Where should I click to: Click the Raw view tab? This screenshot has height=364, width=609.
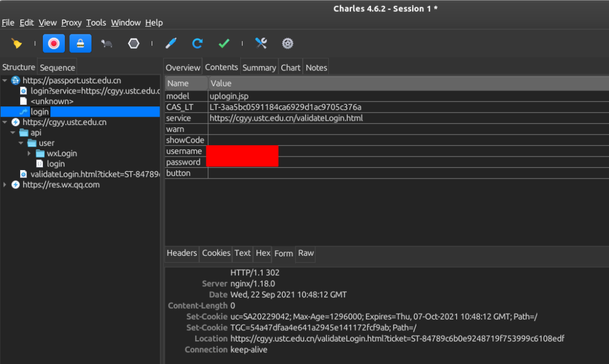[306, 253]
